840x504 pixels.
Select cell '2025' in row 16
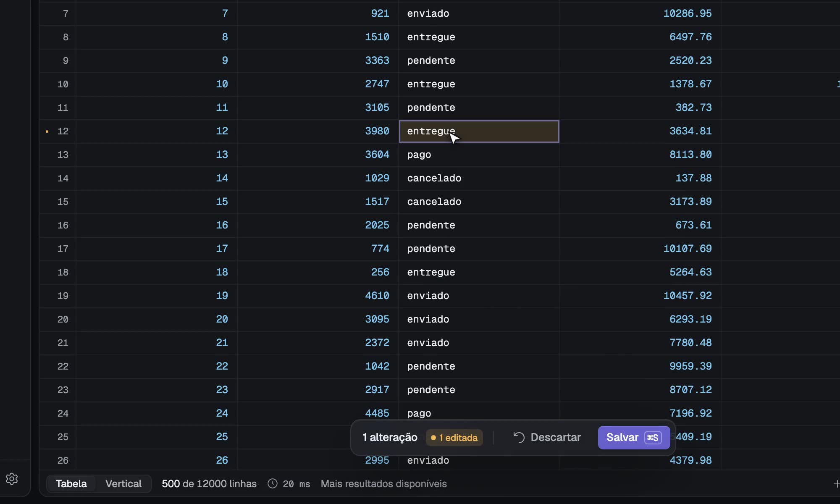(x=318, y=225)
